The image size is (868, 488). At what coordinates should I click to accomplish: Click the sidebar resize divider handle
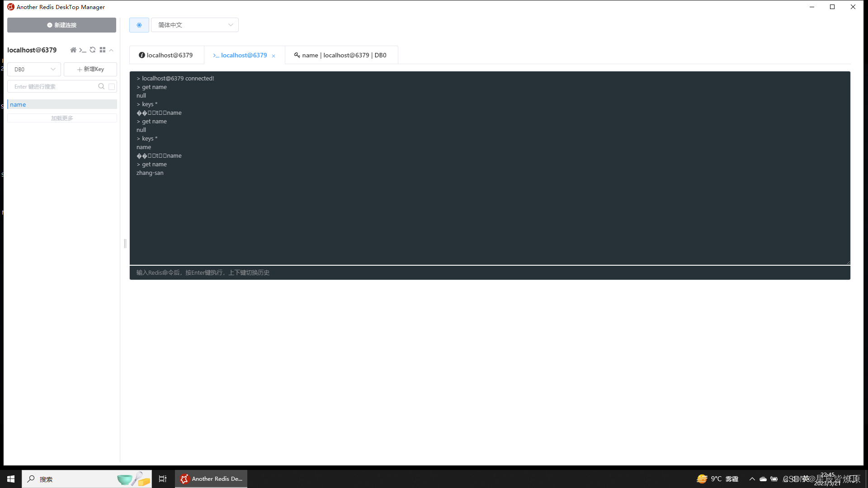click(125, 244)
